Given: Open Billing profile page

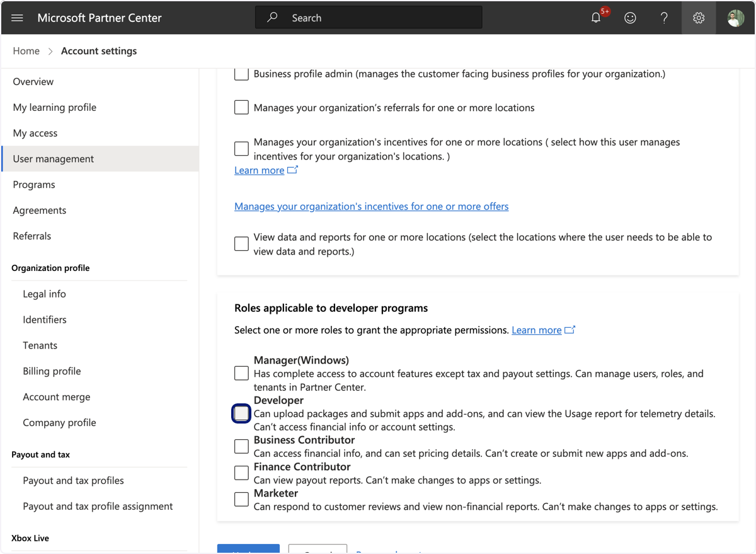Looking at the screenshot, I should (52, 371).
